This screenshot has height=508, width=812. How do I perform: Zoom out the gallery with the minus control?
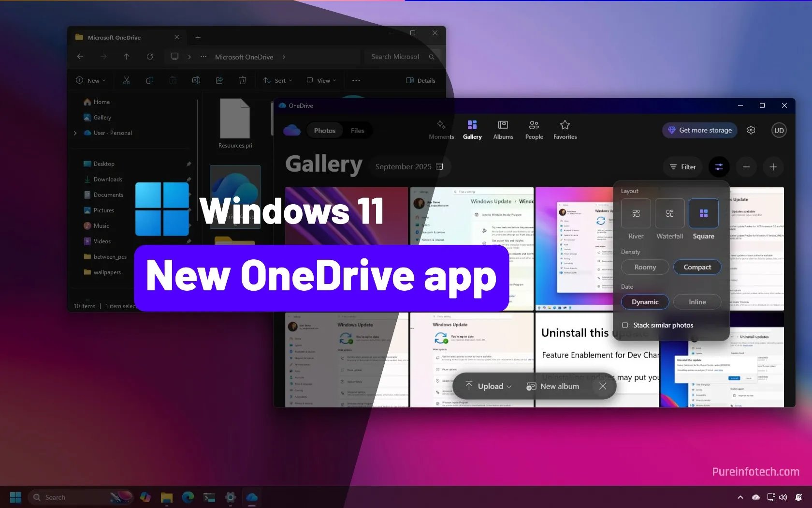(746, 166)
